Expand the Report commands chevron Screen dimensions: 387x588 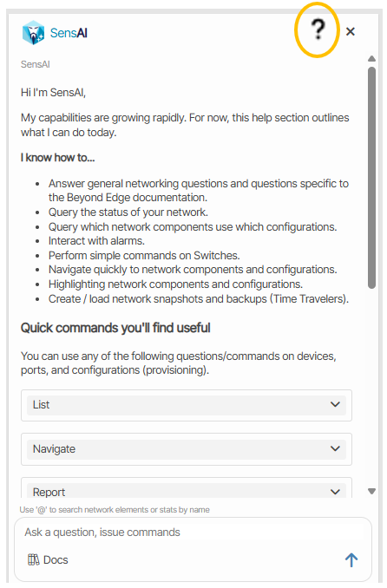pyautogui.click(x=335, y=492)
